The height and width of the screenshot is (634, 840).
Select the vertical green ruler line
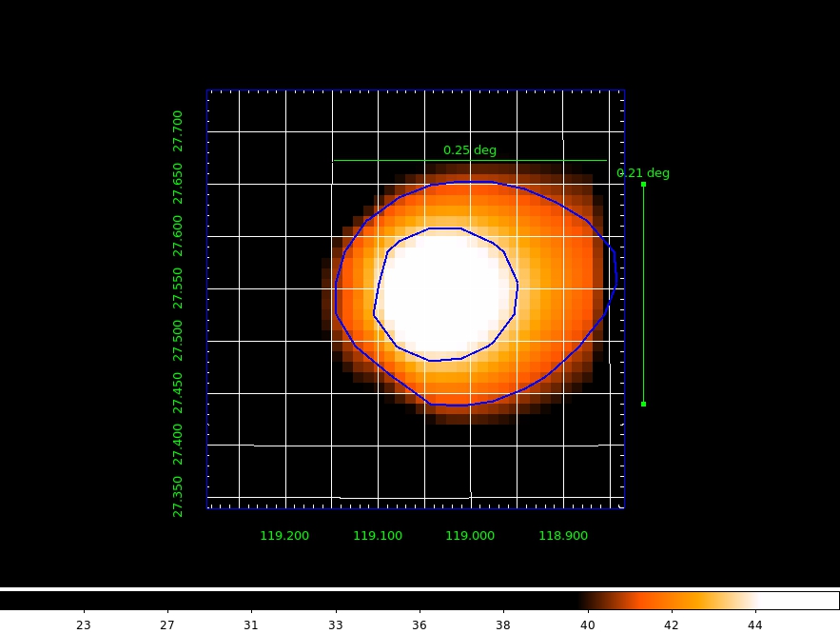click(643, 294)
